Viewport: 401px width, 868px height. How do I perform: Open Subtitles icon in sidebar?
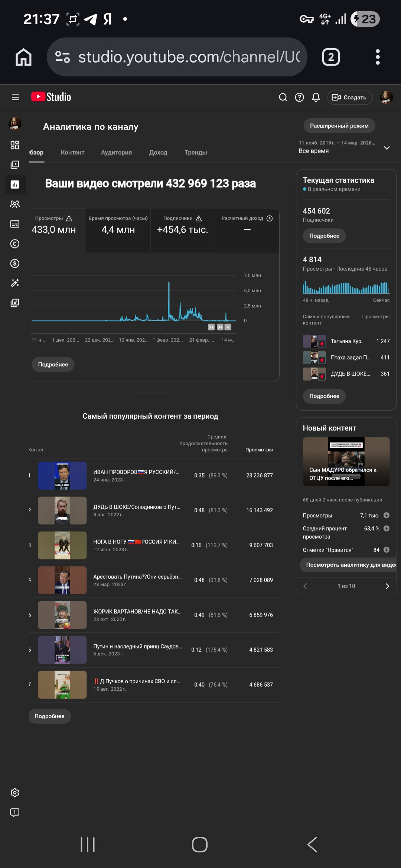[x=15, y=224]
